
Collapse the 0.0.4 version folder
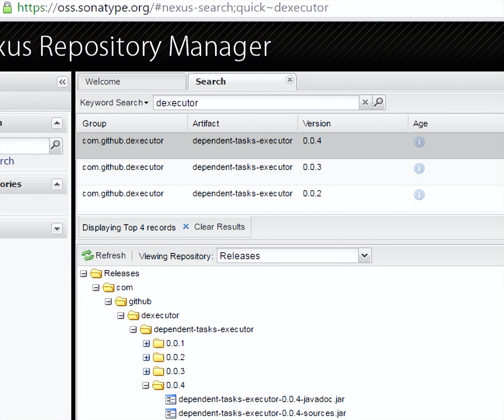146,385
